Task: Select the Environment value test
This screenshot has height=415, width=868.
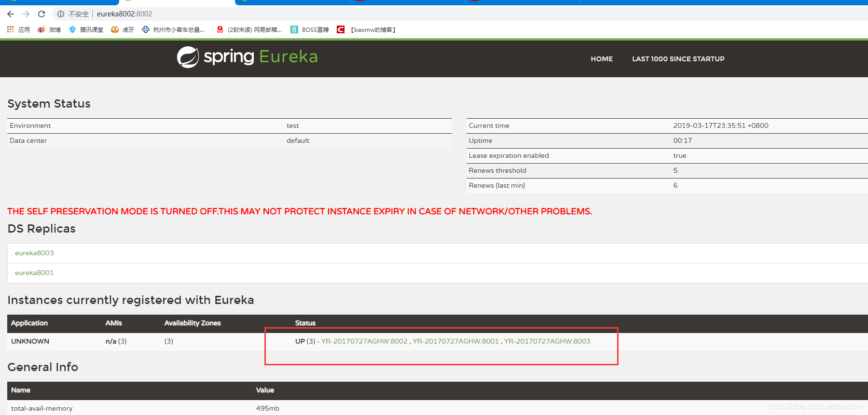Action: [x=292, y=125]
